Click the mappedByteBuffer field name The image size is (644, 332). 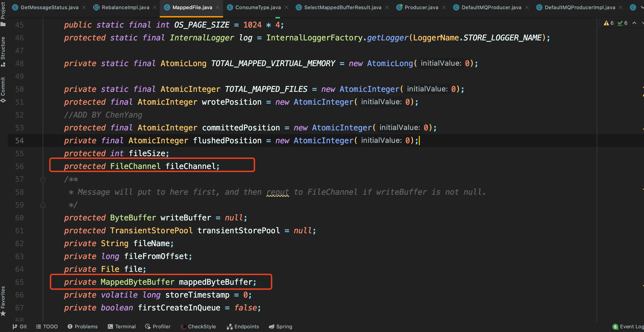pos(216,282)
